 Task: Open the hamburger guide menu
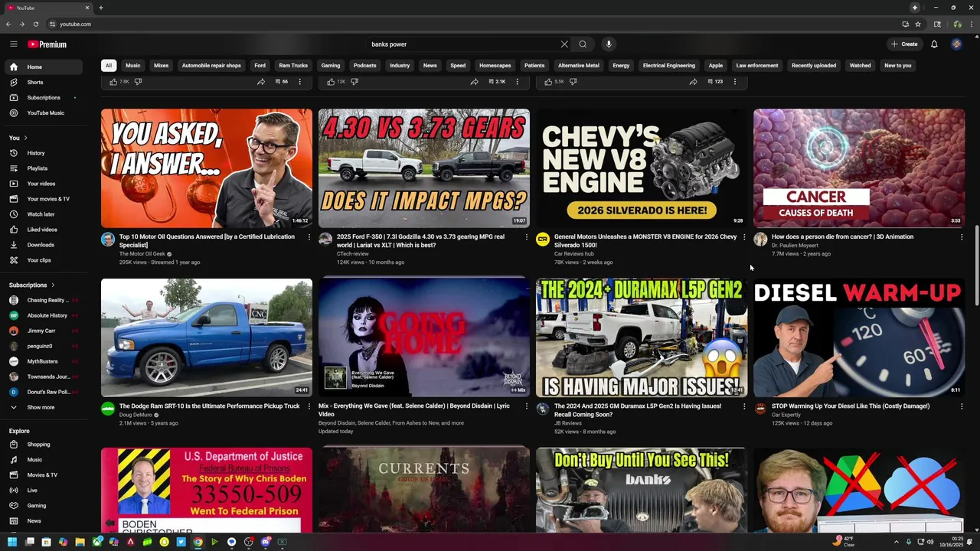pos(13,44)
